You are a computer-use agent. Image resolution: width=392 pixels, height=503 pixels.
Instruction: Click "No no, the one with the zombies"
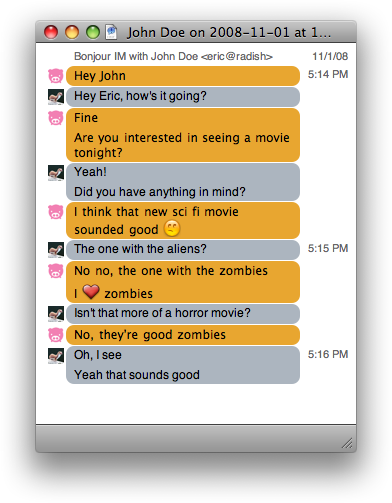click(x=171, y=271)
